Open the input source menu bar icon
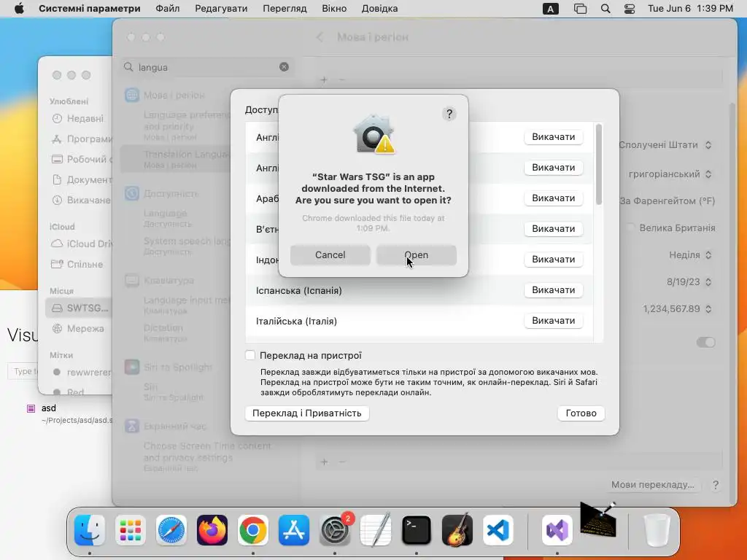This screenshot has width=747, height=560. point(550,9)
